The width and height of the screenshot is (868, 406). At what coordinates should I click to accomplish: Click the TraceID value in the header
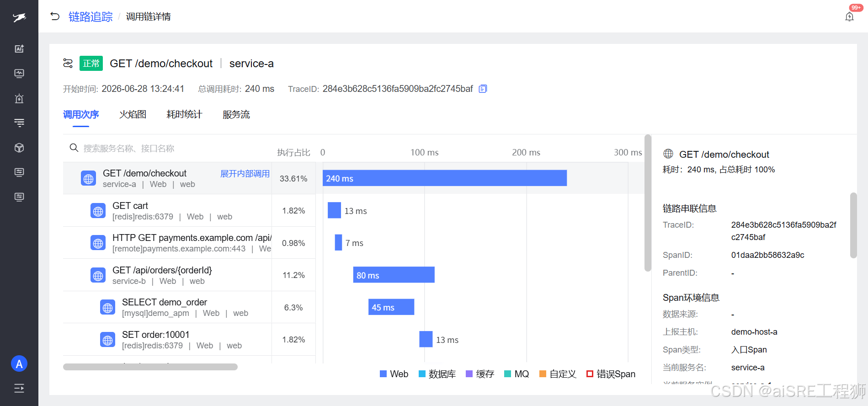click(x=398, y=89)
